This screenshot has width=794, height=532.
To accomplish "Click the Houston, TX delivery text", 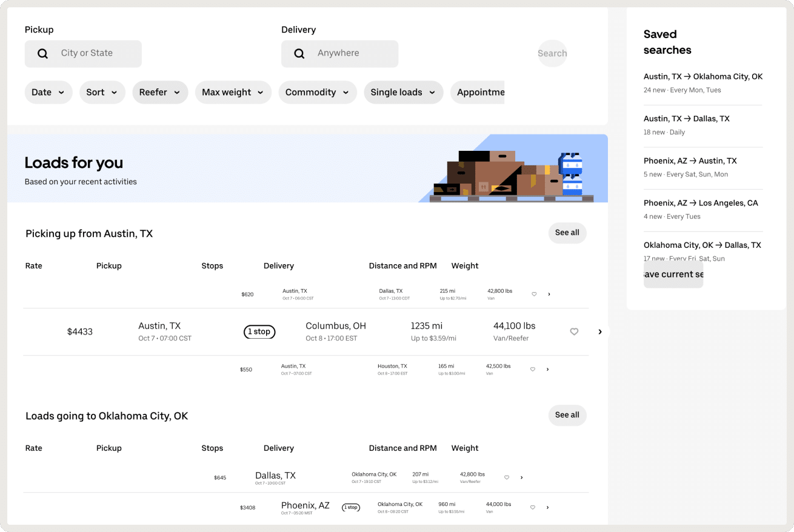I will click(x=392, y=366).
